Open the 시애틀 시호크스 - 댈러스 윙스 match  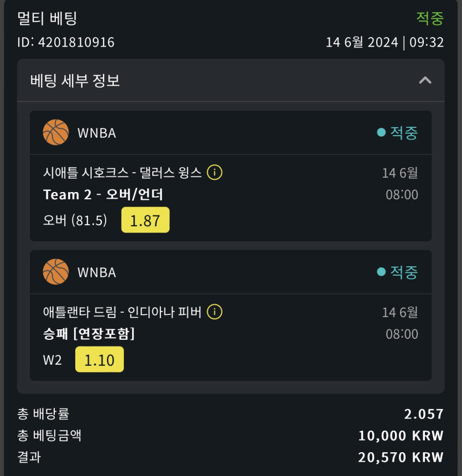tap(122, 173)
